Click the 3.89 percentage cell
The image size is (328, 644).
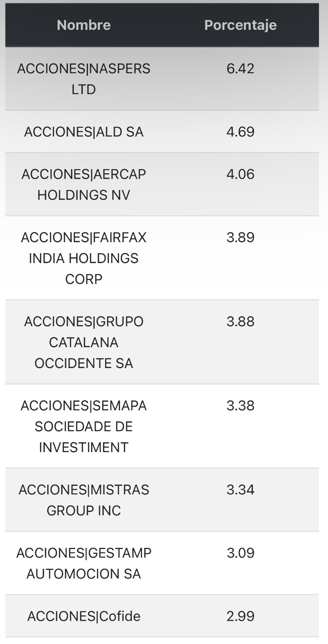pos(241,237)
